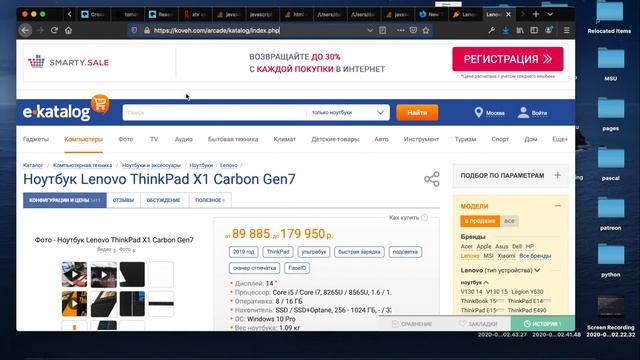Image resolution: width=640 pixels, height=360 pixels.
Task: Open the Компьютеры category menu
Action: (x=83, y=139)
